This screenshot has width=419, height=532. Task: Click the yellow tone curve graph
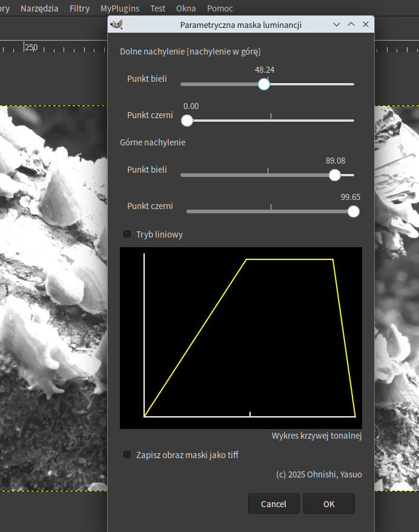pos(241,337)
